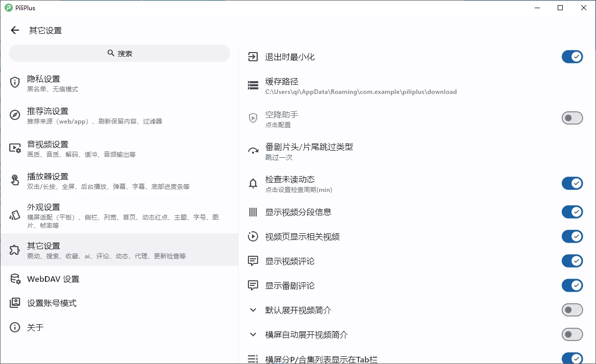The width and height of the screenshot is (596, 364).
Task: Click the comment icon beside 显示视频评论
Action: click(253, 261)
